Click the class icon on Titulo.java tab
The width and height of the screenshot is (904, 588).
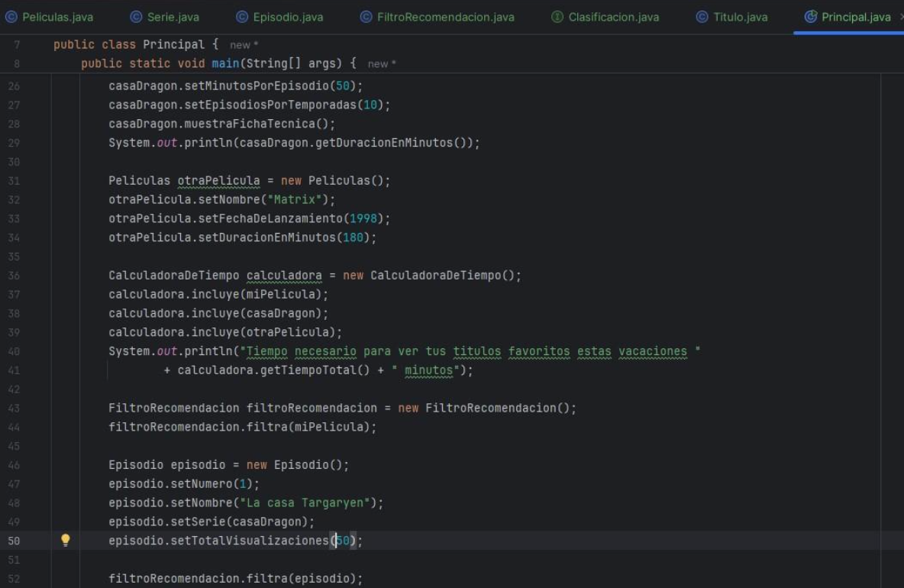(x=702, y=18)
